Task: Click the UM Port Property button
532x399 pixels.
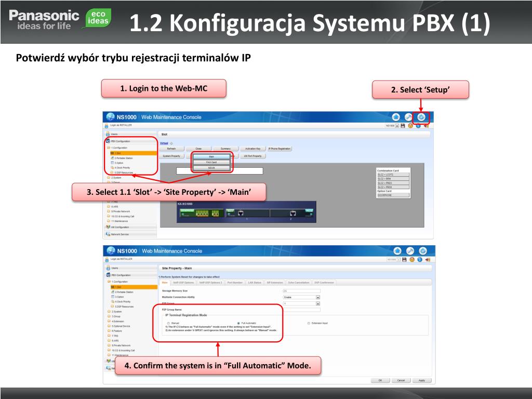Action: point(253,156)
